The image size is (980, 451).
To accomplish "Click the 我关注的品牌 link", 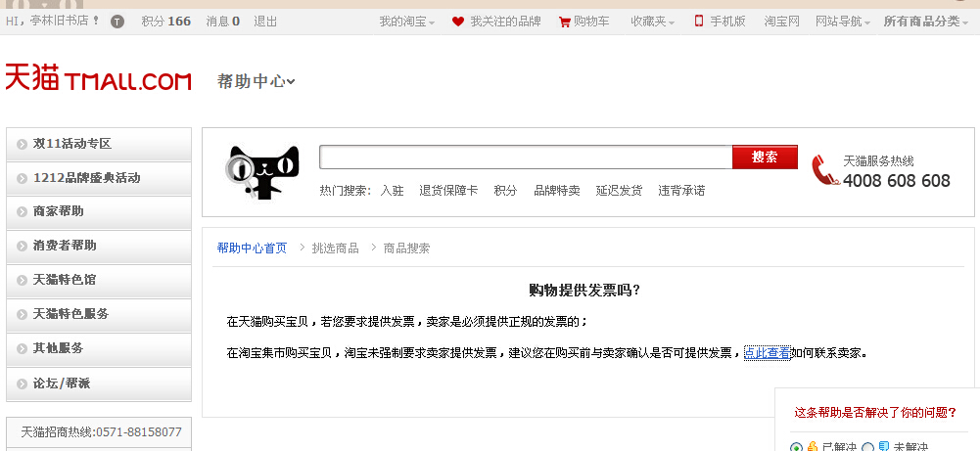I will point(505,22).
